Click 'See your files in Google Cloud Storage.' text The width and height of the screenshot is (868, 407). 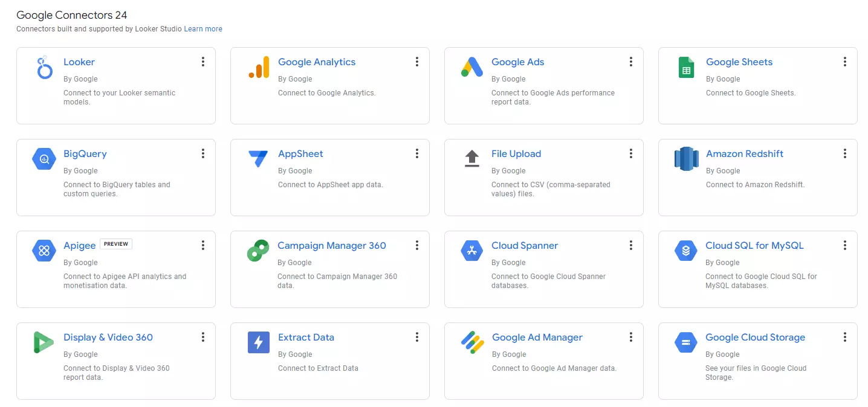click(756, 373)
